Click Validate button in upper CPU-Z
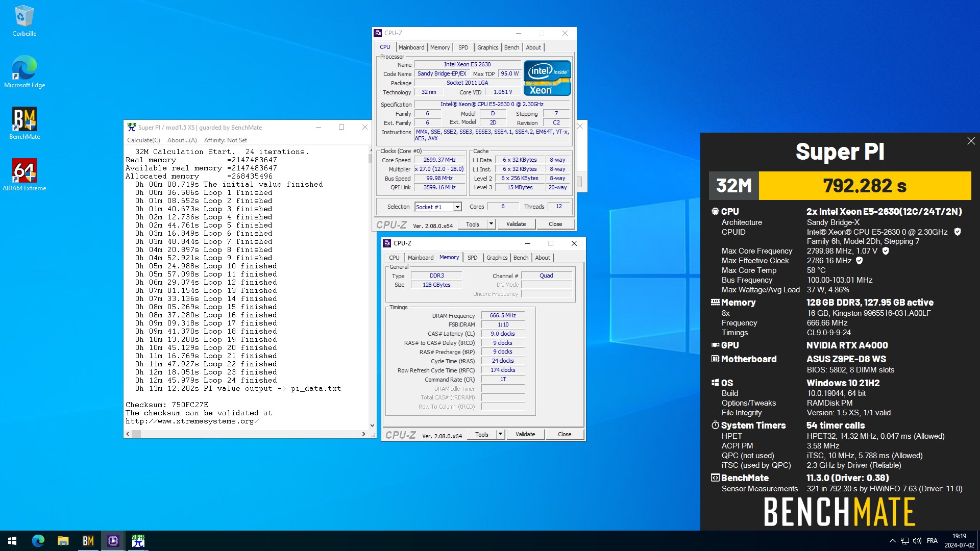Screen dimensions: 980x551 (516, 224)
